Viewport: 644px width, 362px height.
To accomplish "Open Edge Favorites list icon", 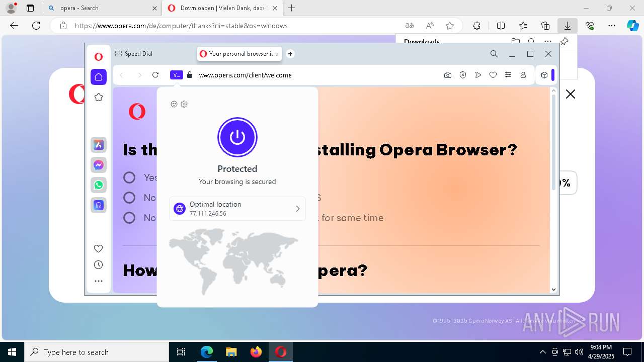I will [523, 26].
